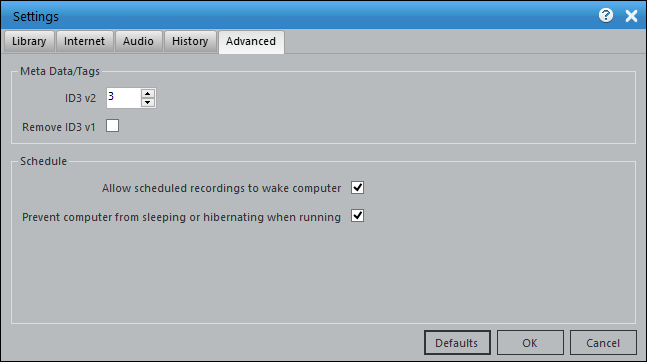Focus the ID3 v2 number field
Screen dimensions: 647x362
click(123, 98)
